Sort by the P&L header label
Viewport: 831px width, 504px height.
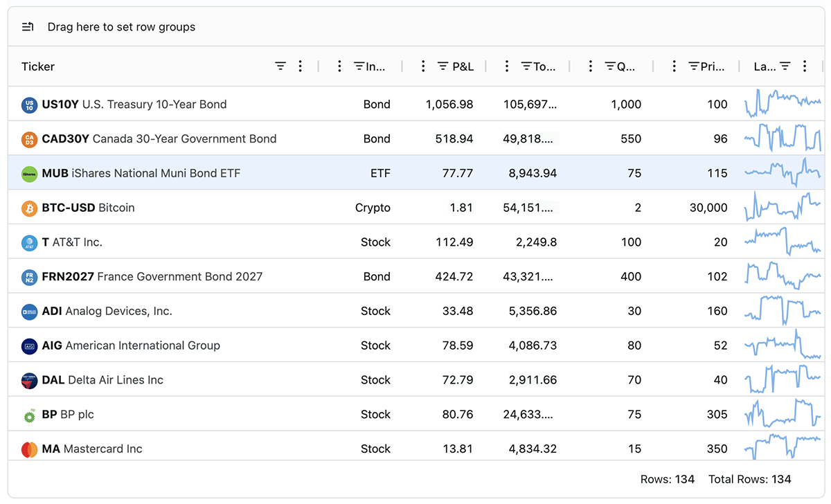pos(463,66)
